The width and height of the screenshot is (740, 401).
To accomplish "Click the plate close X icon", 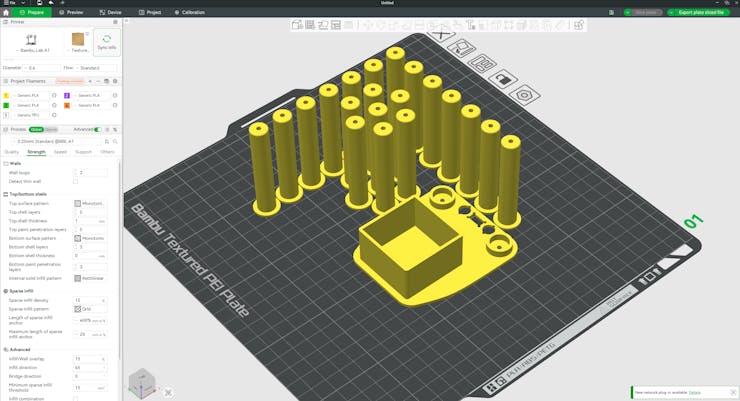I will (441, 34).
